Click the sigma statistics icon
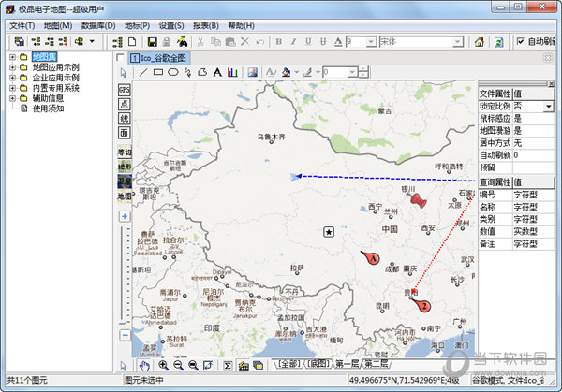The height and width of the screenshot is (392, 562). [x=228, y=366]
